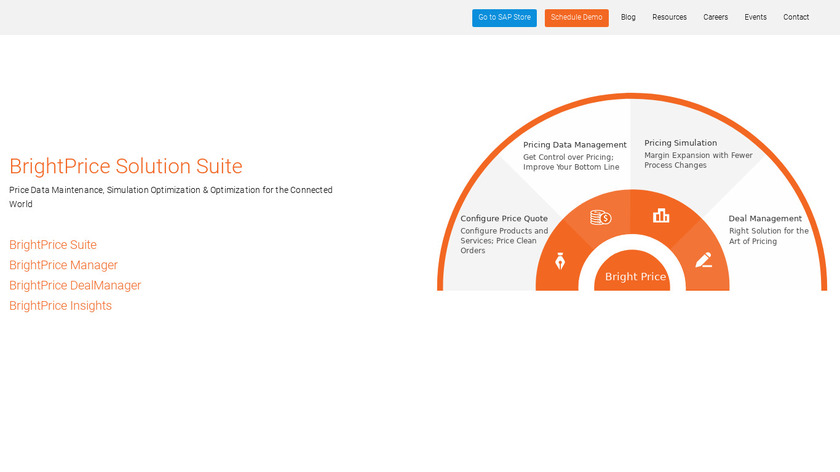Click the BrightPrice Solution Suite heading
This screenshot has width=840, height=472.
tap(126, 166)
